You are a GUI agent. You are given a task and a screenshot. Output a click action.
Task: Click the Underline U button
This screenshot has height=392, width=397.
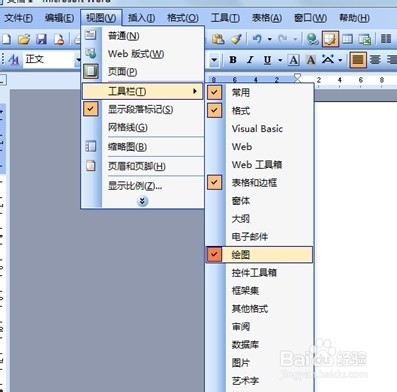tap(267, 60)
